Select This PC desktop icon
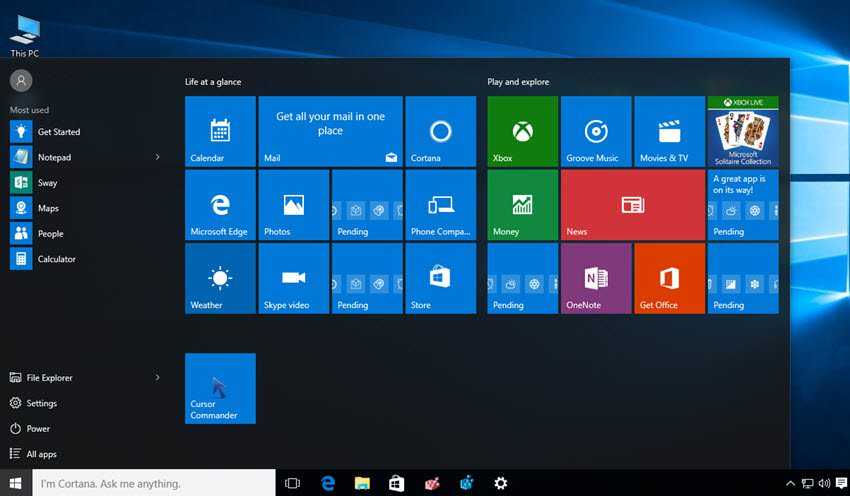Image resolution: width=850 pixels, height=496 pixels. 24,37
